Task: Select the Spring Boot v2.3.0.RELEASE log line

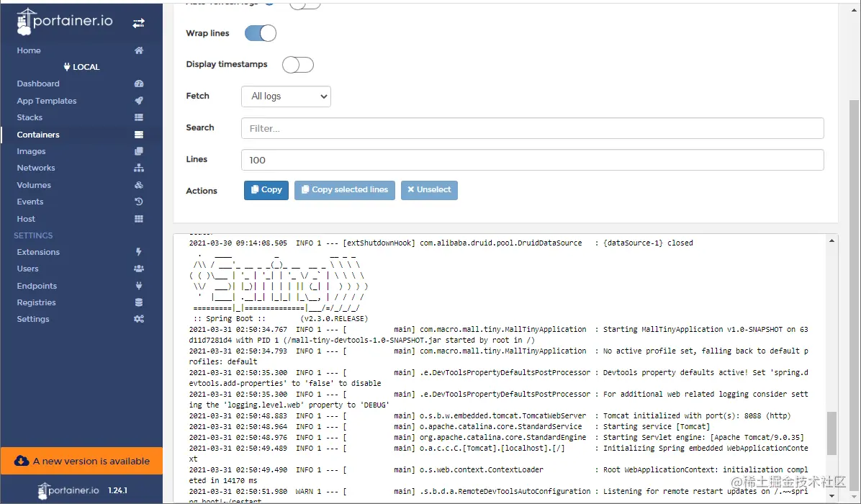Action: pyautogui.click(x=281, y=318)
